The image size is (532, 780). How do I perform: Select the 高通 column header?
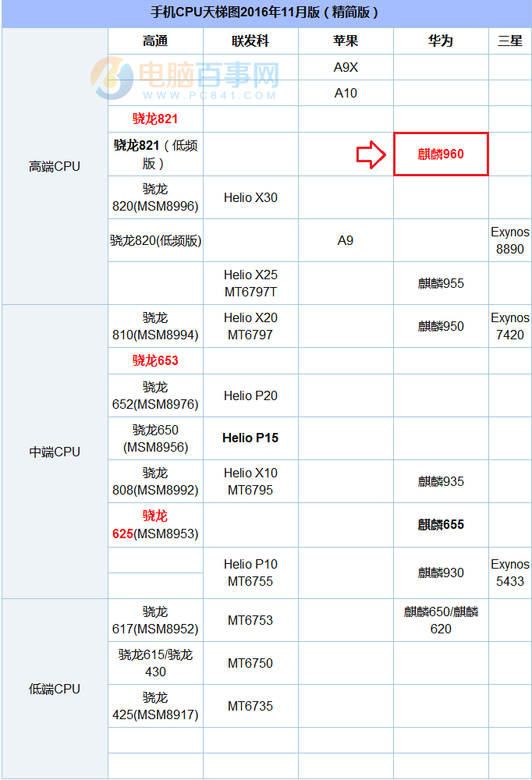(155, 41)
